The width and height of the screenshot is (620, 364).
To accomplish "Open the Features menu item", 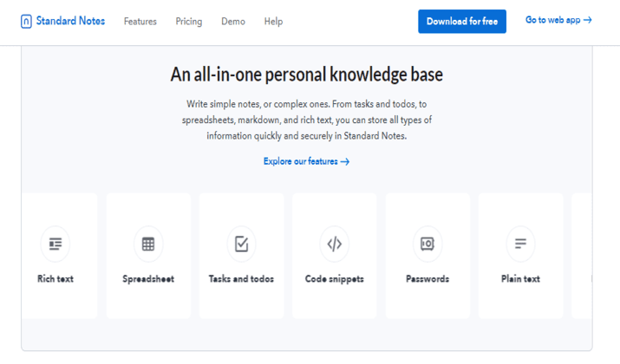I will pyautogui.click(x=140, y=22).
